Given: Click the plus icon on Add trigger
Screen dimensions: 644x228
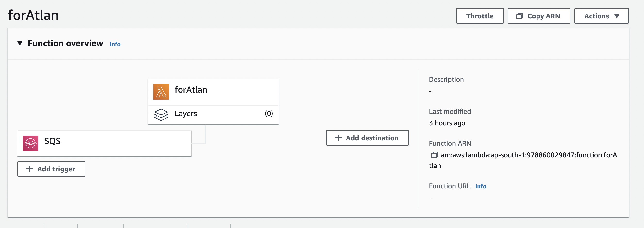Looking at the screenshot, I should click(30, 169).
